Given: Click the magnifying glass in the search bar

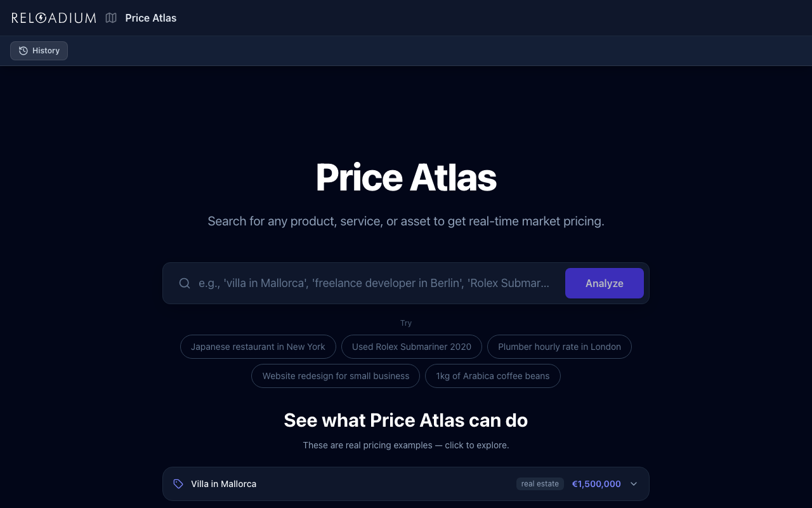Looking at the screenshot, I should [x=185, y=283].
